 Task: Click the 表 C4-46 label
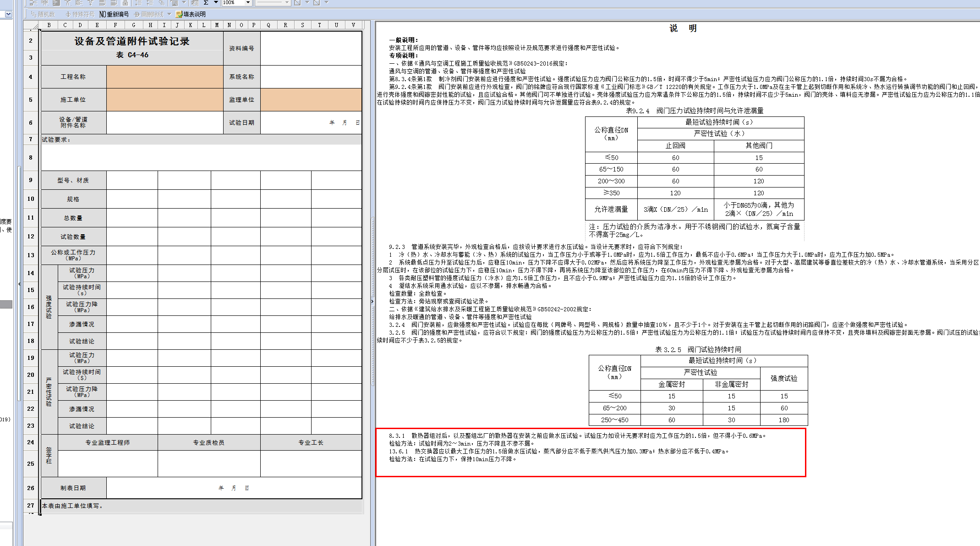point(132,55)
